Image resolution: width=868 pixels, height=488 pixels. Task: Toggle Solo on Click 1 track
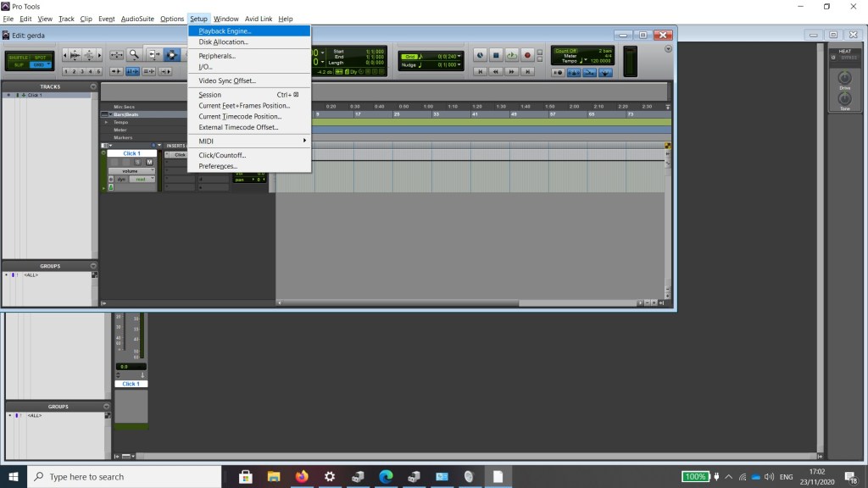137,162
